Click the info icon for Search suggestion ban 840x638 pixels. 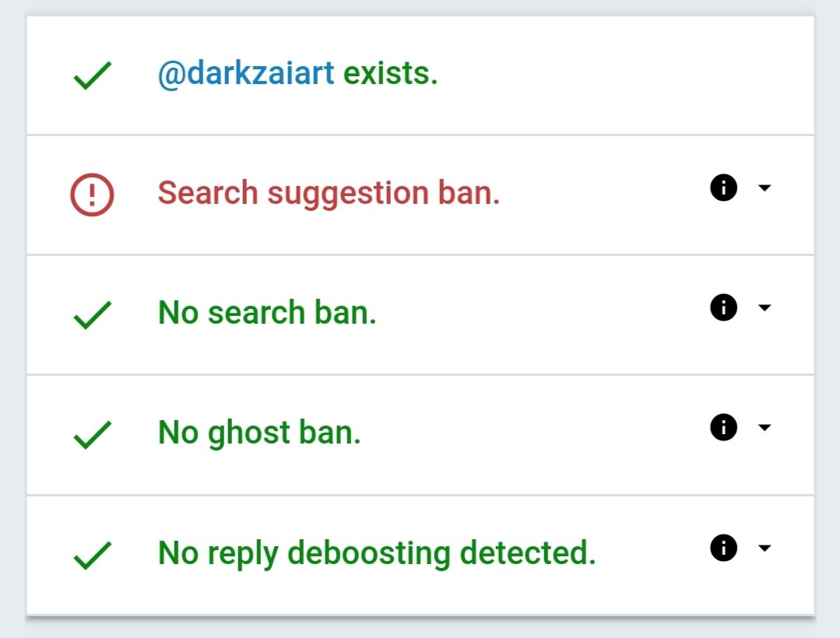724,188
